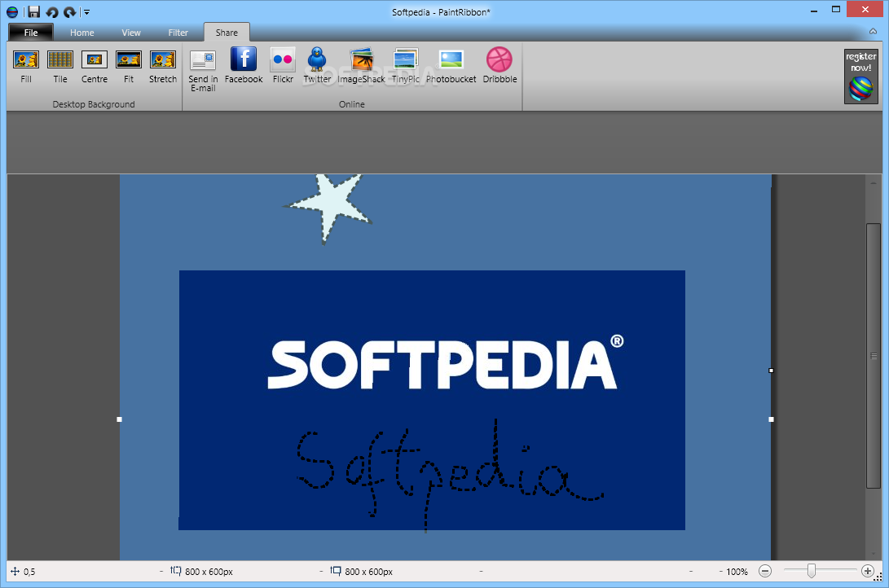Select the Share tab
This screenshot has height=588, width=889.
click(227, 33)
